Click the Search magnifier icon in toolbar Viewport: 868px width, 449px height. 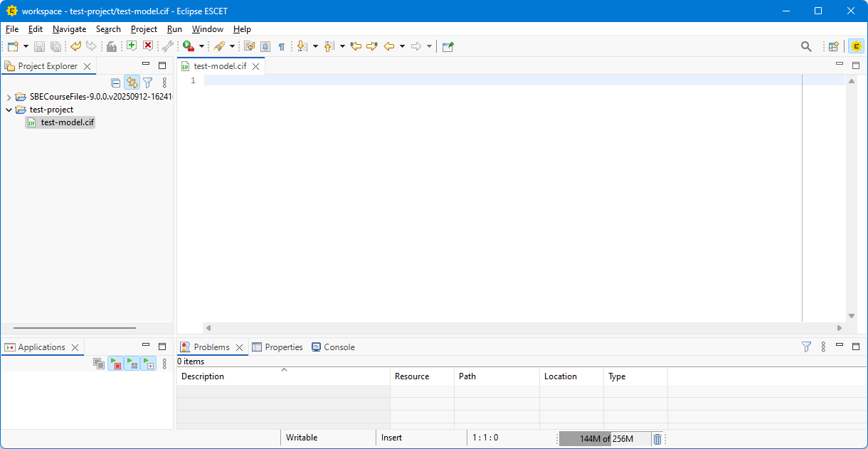(x=806, y=46)
